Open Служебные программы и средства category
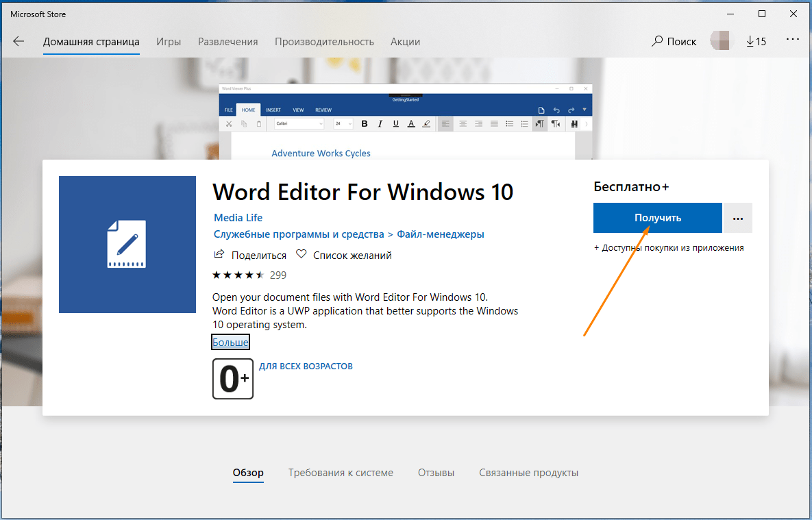The height and width of the screenshot is (520, 812). click(299, 234)
